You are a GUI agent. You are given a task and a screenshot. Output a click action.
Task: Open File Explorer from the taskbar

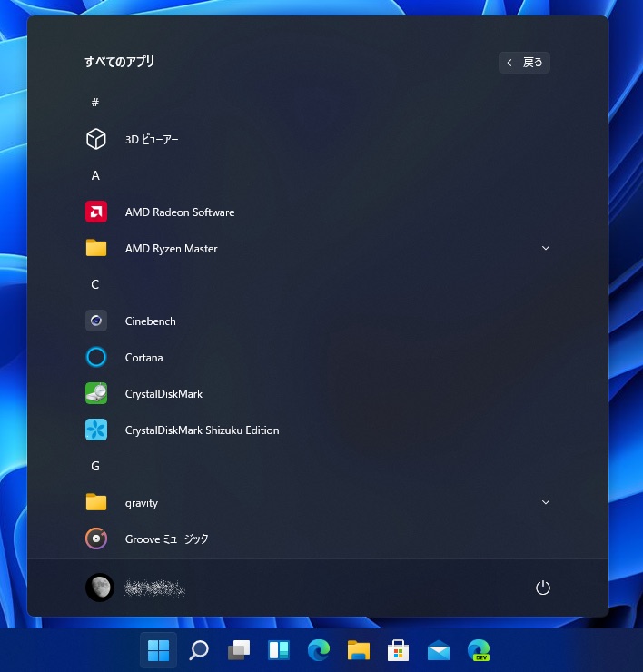[x=359, y=650]
